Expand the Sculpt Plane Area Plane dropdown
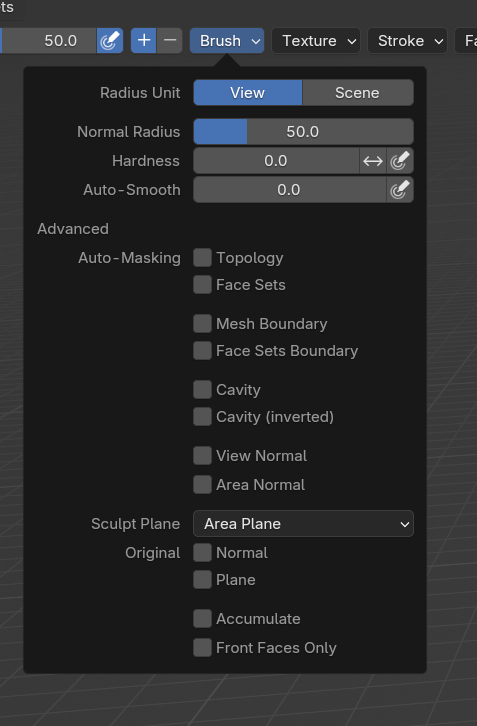The height and width of the screenshot is (726, 477). [303, 524]
